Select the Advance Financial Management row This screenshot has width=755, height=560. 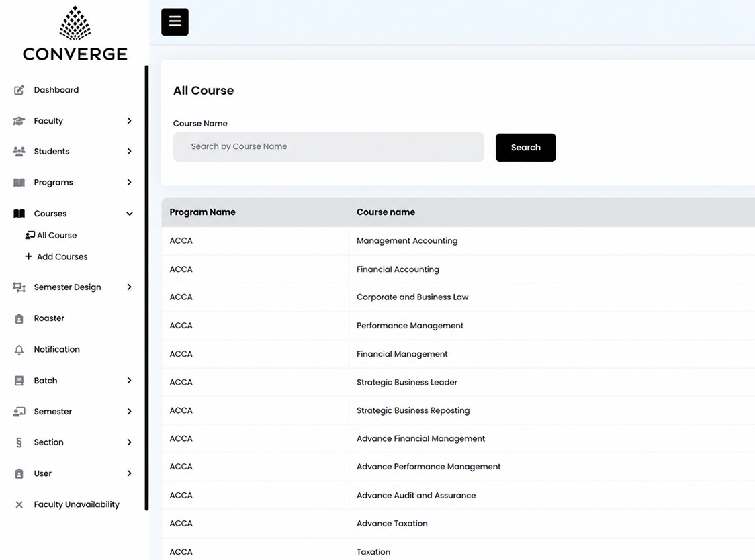(x=458, y=438)
